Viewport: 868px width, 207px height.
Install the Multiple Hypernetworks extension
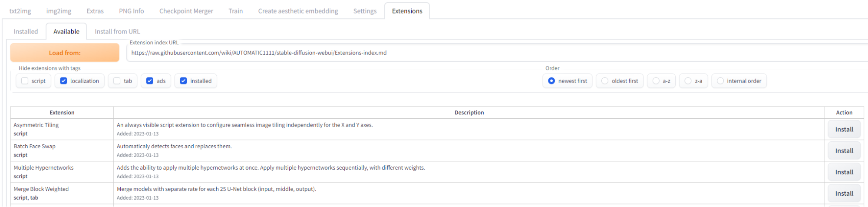(844, 172)
